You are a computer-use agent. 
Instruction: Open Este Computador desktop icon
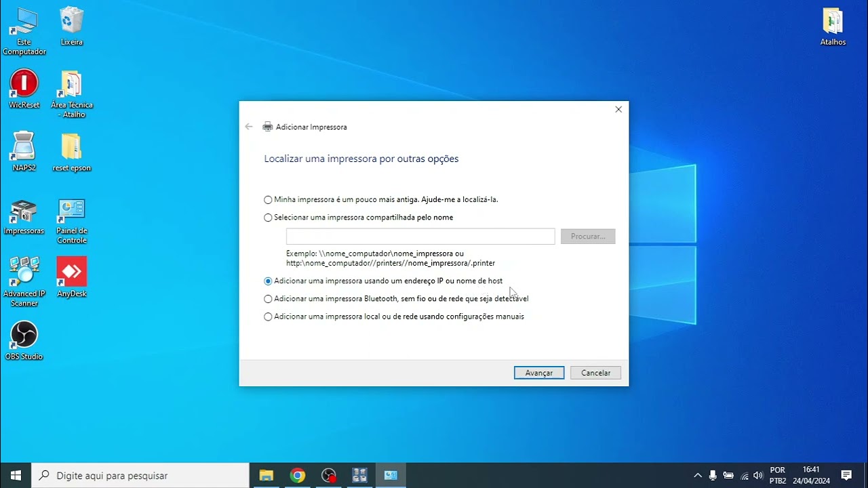point(24,31)
